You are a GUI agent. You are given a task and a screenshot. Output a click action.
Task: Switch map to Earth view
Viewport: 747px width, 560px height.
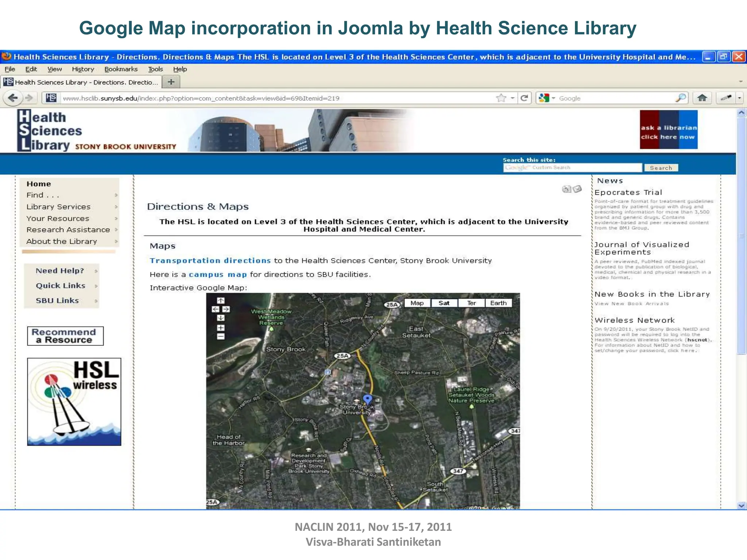499,303
